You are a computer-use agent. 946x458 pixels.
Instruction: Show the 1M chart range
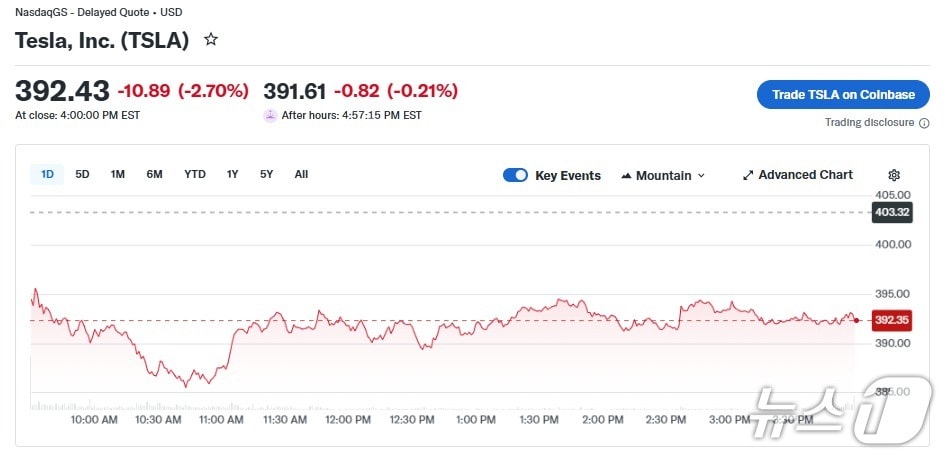point(118,174)
